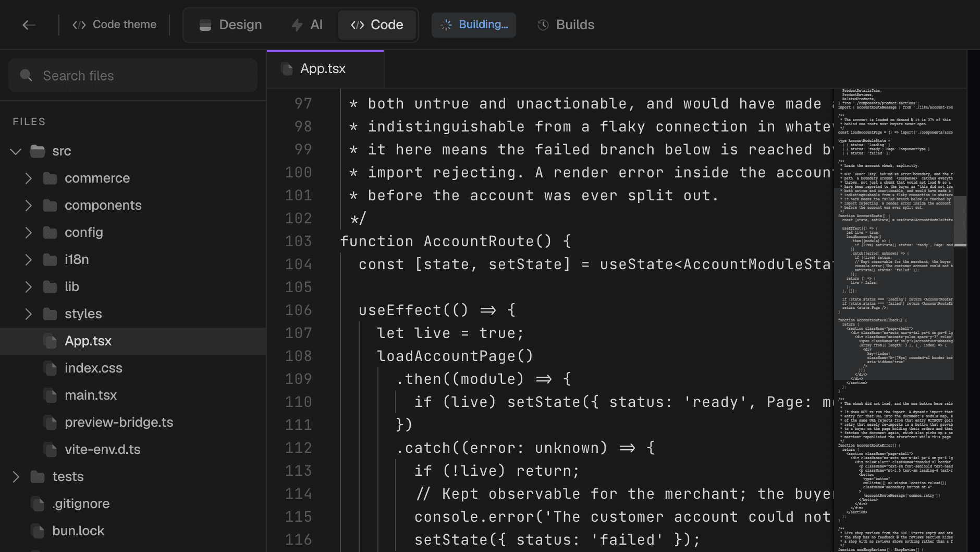The width and height of the screenshot is (980, 552).
Task: Click the App.tsx editor tab file icon
Action: coord(287,69)
